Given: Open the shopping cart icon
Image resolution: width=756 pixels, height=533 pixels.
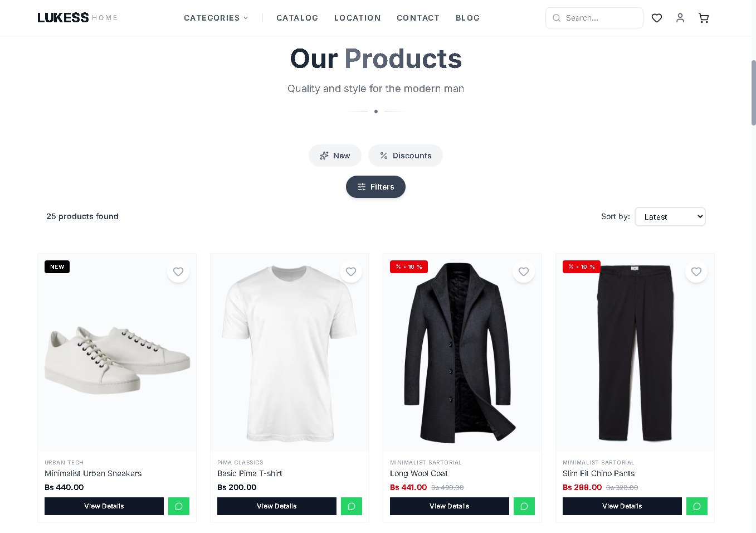Looking at the screenshot, I should [704, 18].
